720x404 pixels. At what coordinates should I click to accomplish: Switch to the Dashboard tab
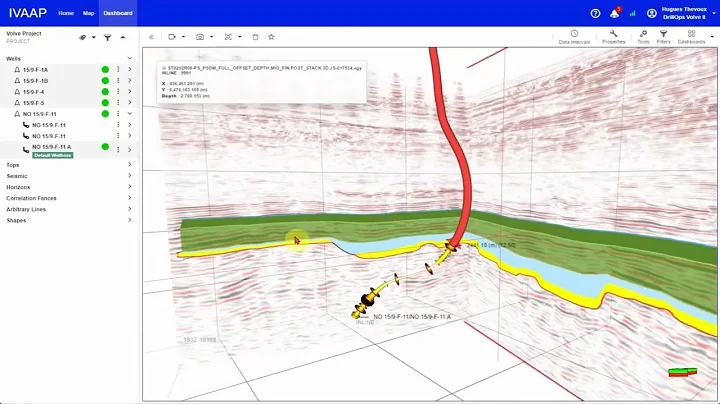click(x=118, y=13)
